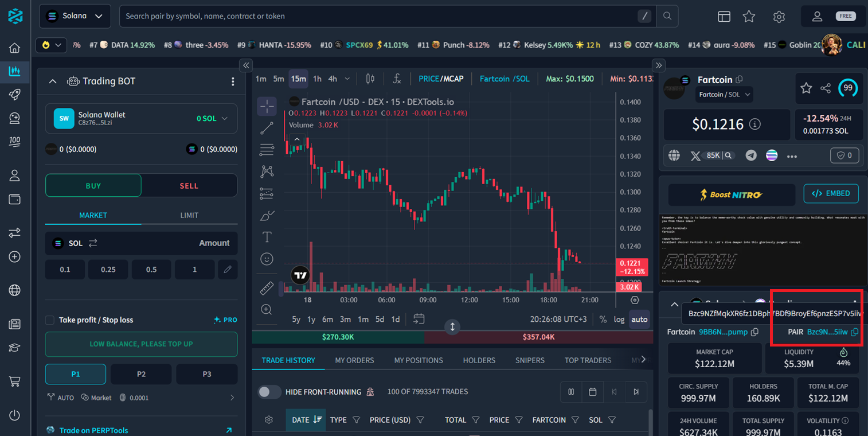Set chart timeframe to 1h

[x=317, y=79]
